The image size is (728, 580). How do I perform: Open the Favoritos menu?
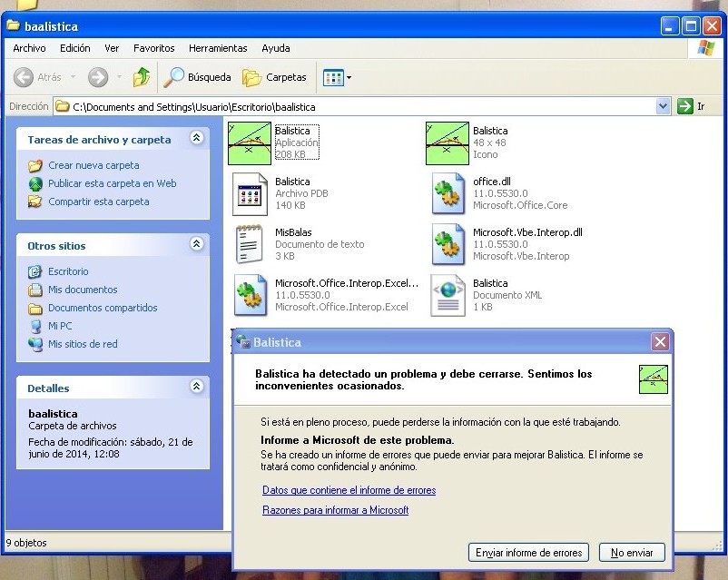(x=154, y=48)
